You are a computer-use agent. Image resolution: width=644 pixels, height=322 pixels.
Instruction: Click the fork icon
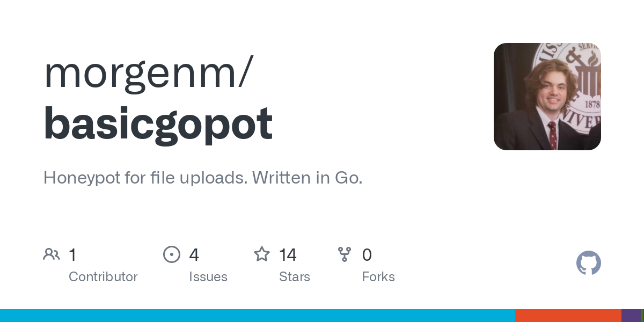[345, 254]
